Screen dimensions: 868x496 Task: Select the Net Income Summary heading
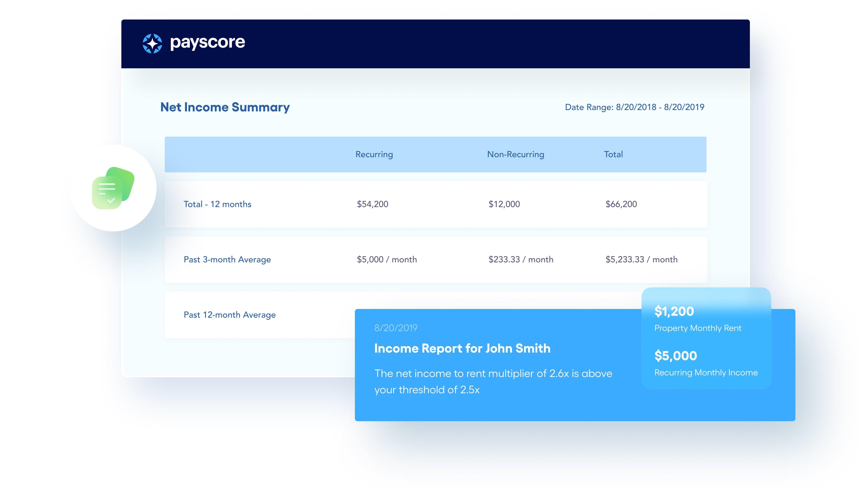click(x=225, y=107)
